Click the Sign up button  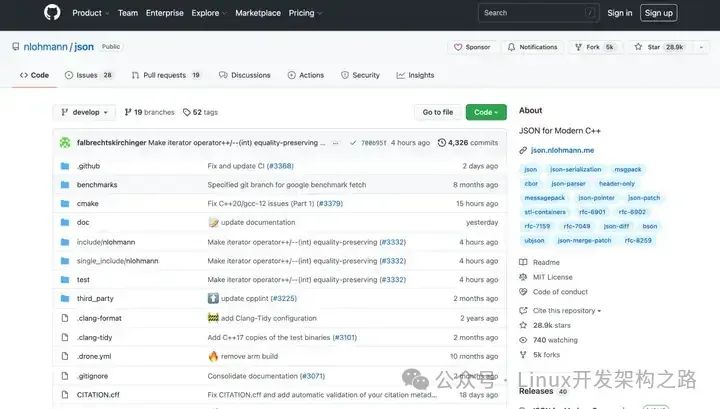[658, 13]
